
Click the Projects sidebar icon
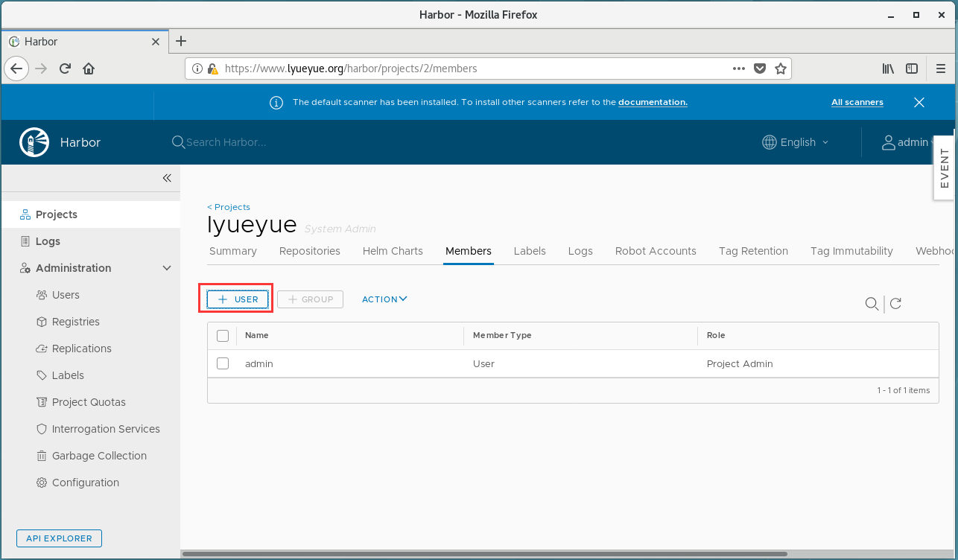point(25,214)
